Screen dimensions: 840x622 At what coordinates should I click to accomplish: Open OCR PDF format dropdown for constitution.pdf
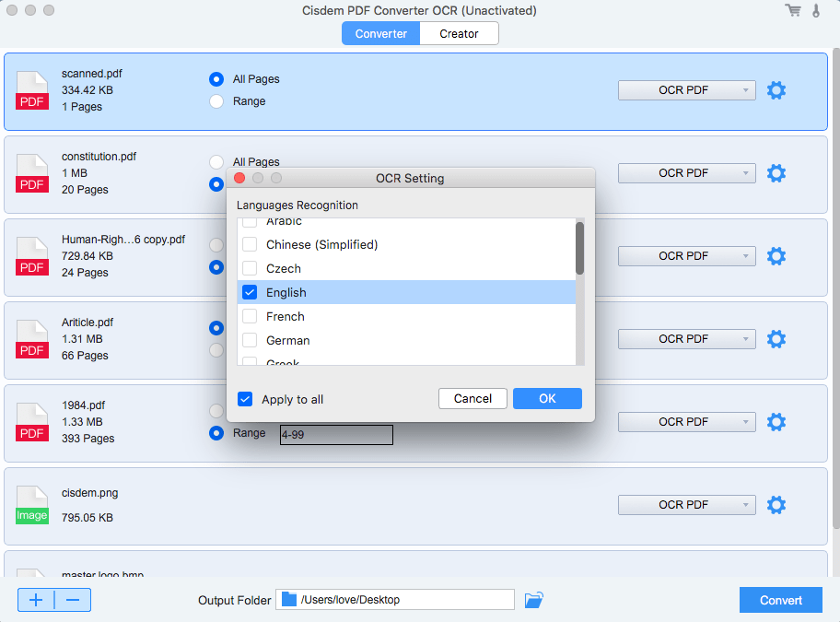click(687, 173)
